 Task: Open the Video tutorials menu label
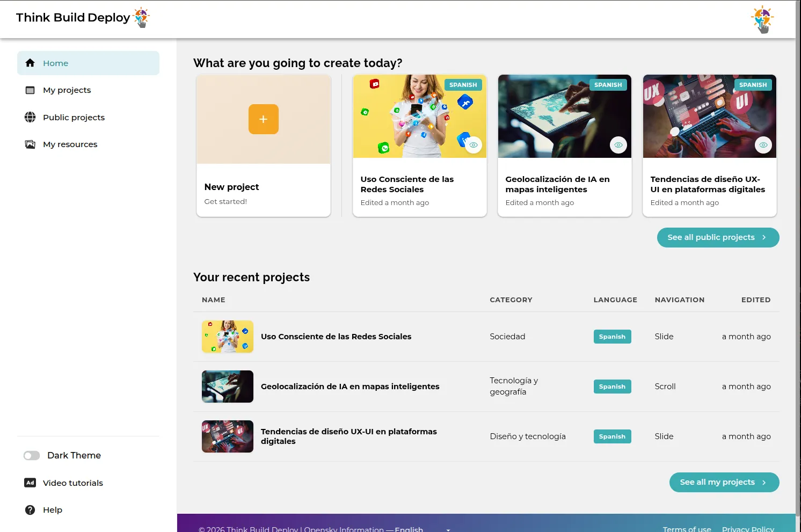[73, 483]
